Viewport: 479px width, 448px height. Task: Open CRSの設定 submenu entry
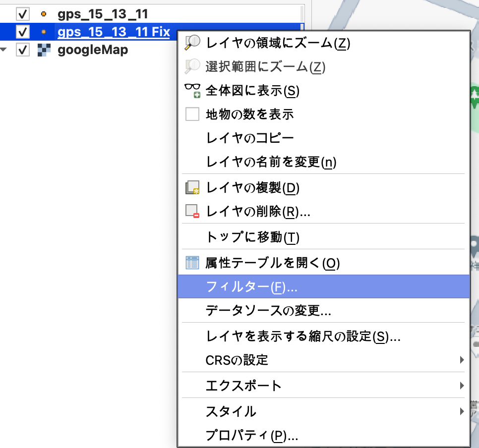(324, 360)
